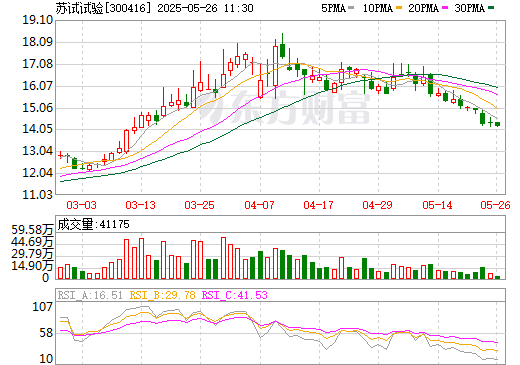
Task: Click the final small green volume bar
Action: (498, 277)
